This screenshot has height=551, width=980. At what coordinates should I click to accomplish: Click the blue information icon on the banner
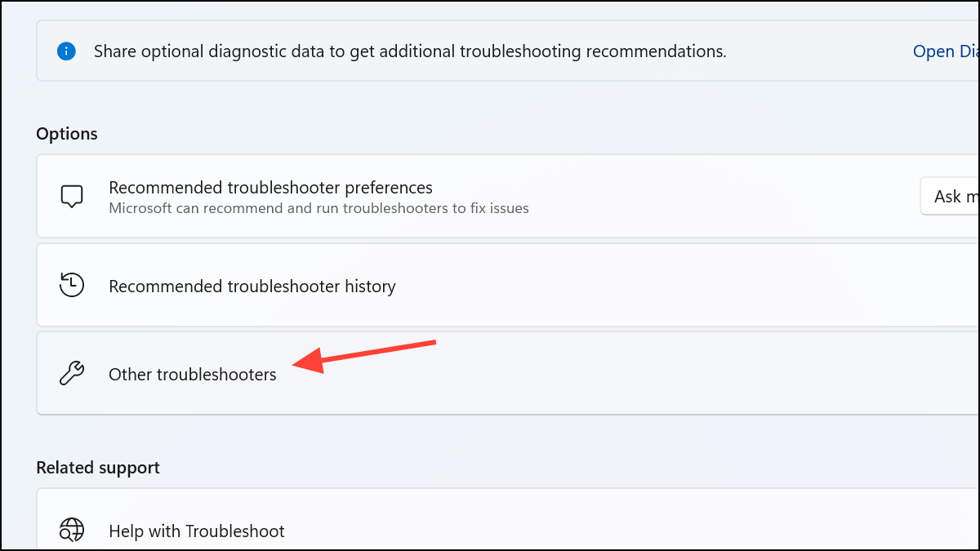[66, 51]
